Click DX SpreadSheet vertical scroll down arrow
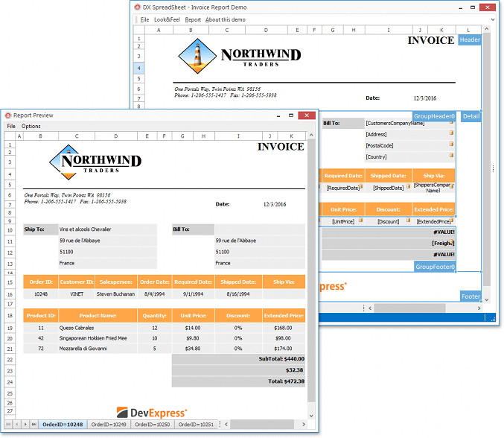The height and width of the screenshot is (438, 504). click(487, 299)
